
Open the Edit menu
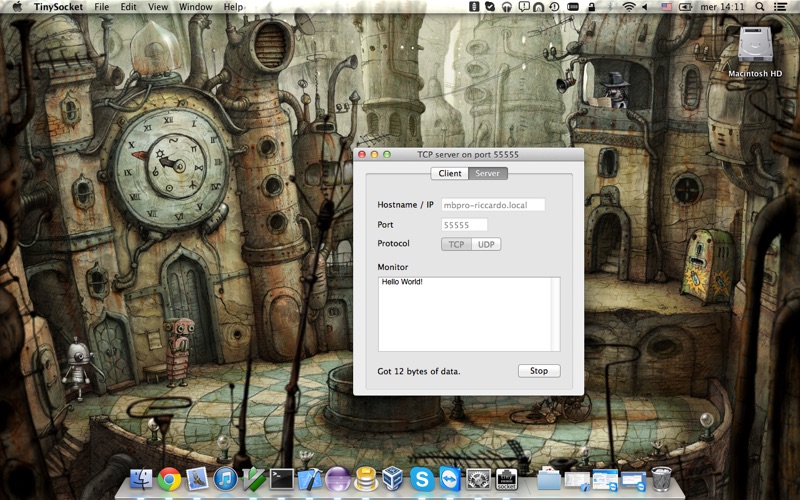pyautogui.click(x=128, y=7)
